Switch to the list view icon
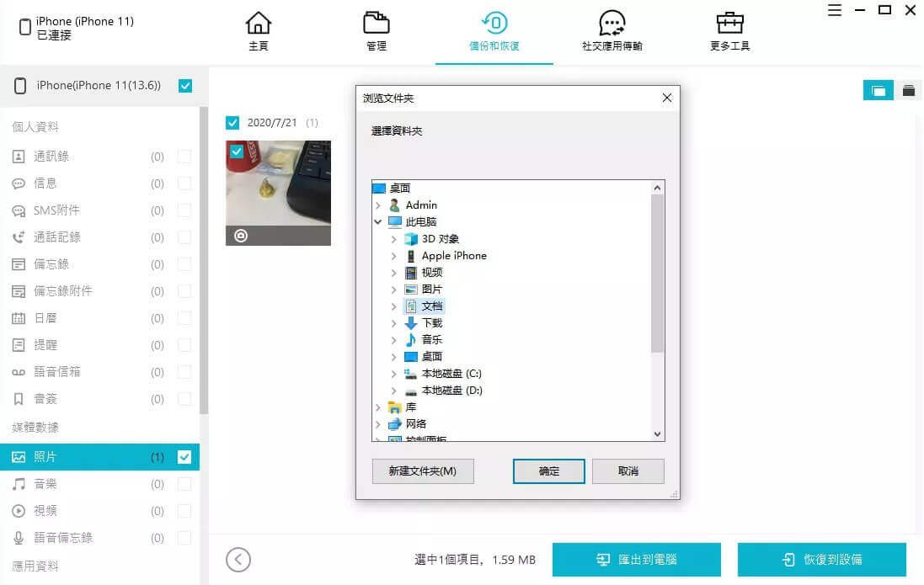Image resolution: width=924 pixels, height=585 pixels. 908,91
